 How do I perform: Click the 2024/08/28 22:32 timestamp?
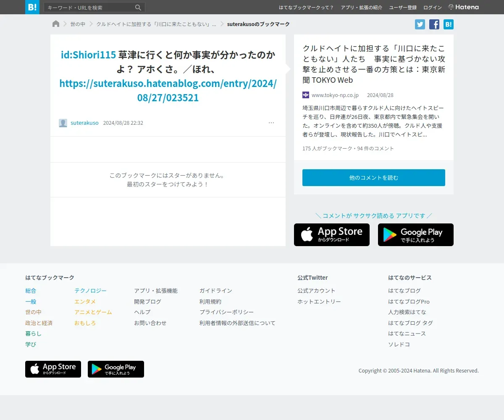tap(123, 123)
